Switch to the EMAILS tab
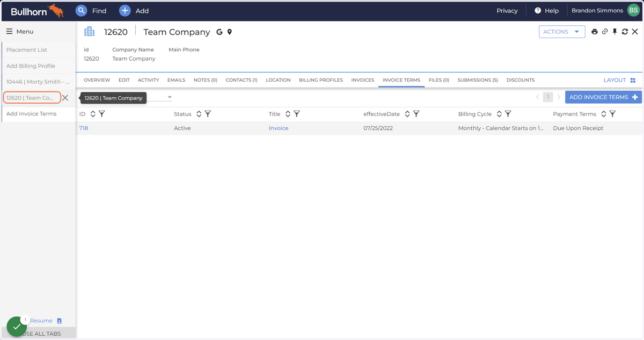Screen dimensions: 644x340 click(177, 80)
